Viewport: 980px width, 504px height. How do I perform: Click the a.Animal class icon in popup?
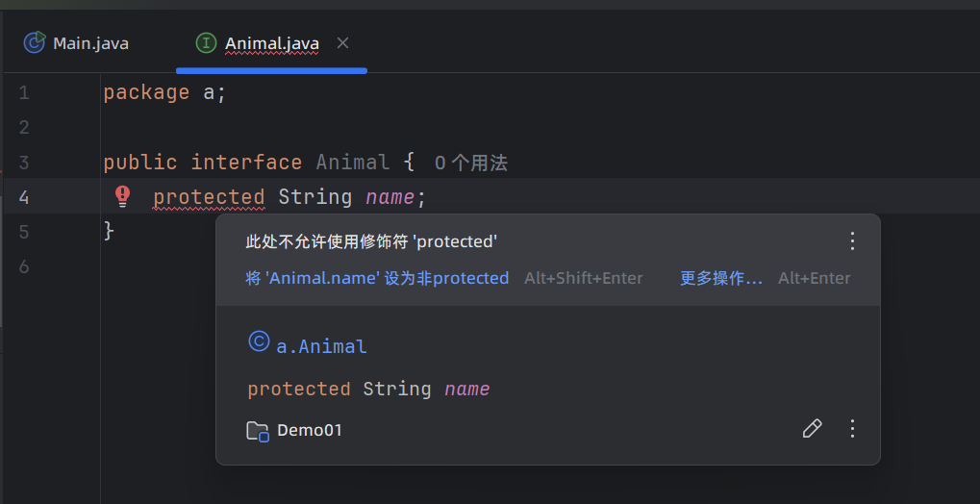click(258, 341)
